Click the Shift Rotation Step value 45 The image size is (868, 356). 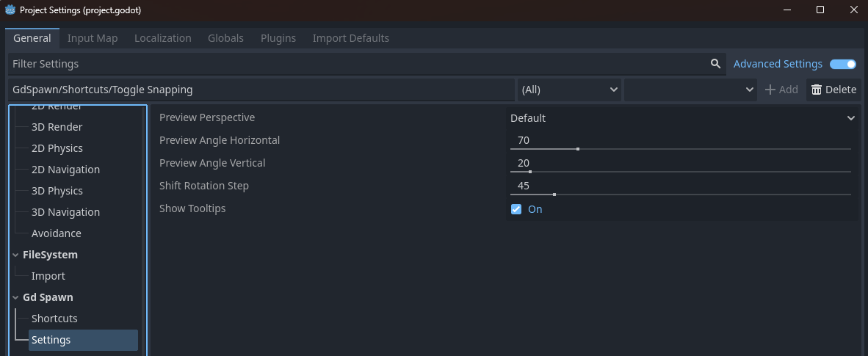[x=524, y=186]
